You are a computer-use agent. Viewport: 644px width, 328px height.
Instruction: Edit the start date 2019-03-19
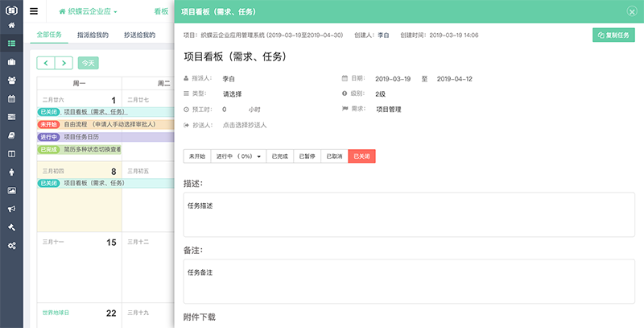click(x=393, y=78)
